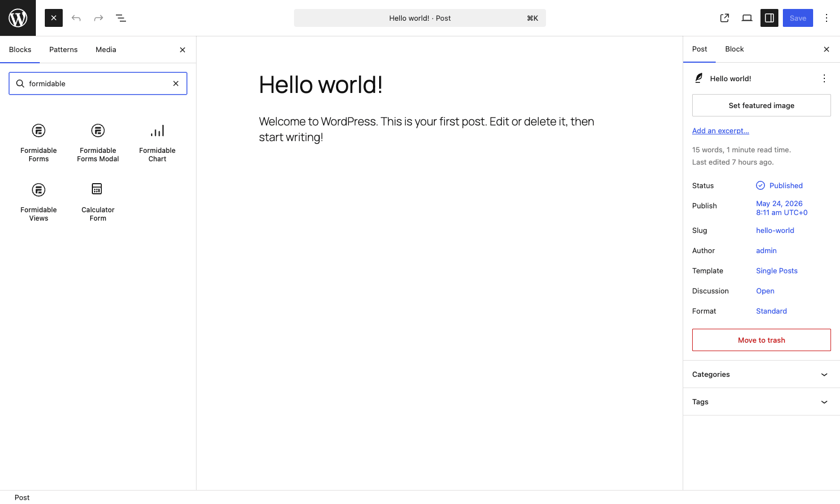
Task: Close the block inserter toggle button
Action: pyautogui.click(x=54, y=18)
